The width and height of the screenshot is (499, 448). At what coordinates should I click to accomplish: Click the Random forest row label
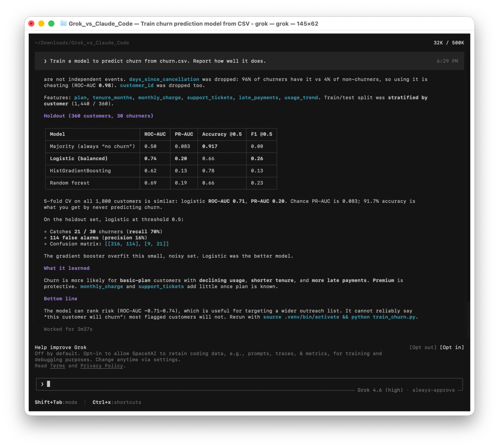[x=70, y=183]
